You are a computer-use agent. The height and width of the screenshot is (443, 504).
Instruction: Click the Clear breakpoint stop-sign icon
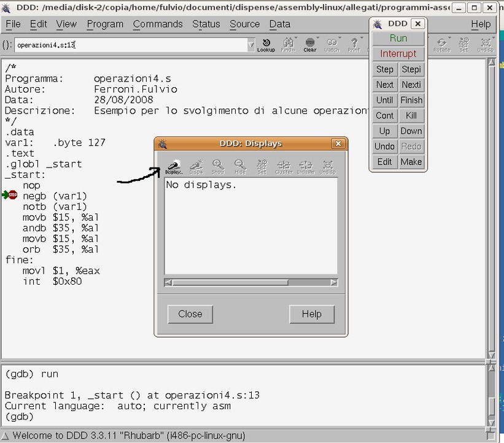pos(310,44)
